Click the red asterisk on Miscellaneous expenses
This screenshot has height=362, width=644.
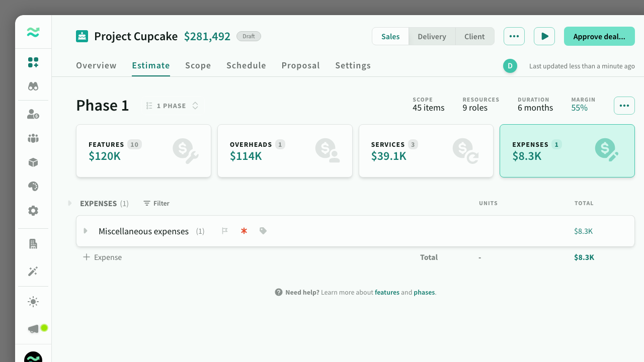click(244, 231)
